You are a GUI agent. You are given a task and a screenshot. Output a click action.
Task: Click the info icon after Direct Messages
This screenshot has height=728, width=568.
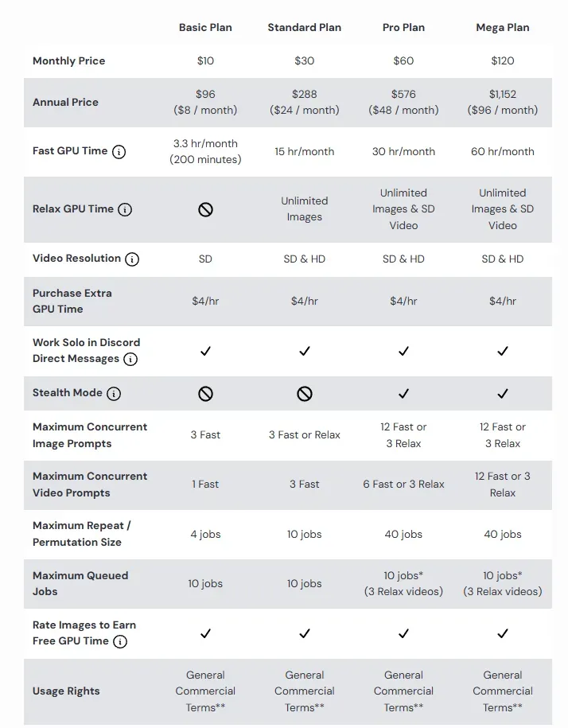point(130,359)
